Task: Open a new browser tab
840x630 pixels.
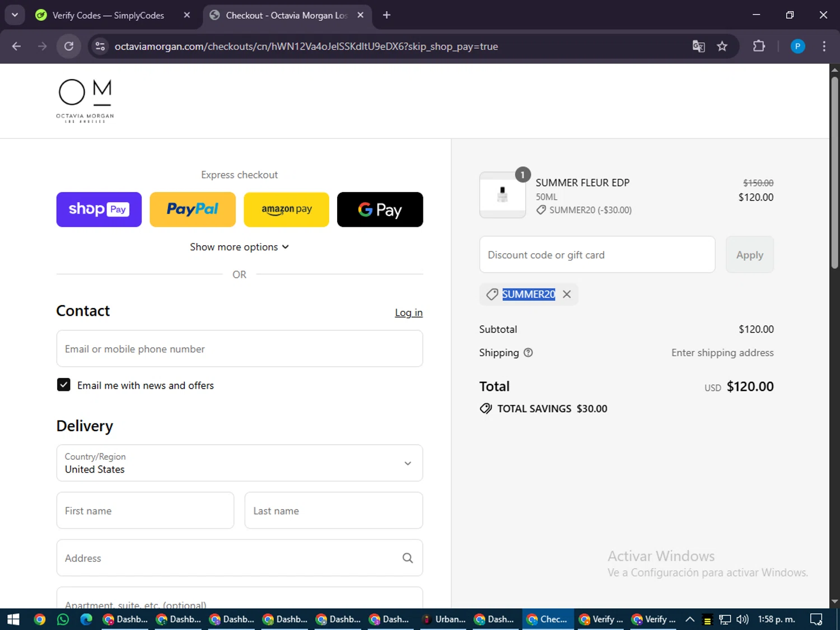Action: pos(386,15)
